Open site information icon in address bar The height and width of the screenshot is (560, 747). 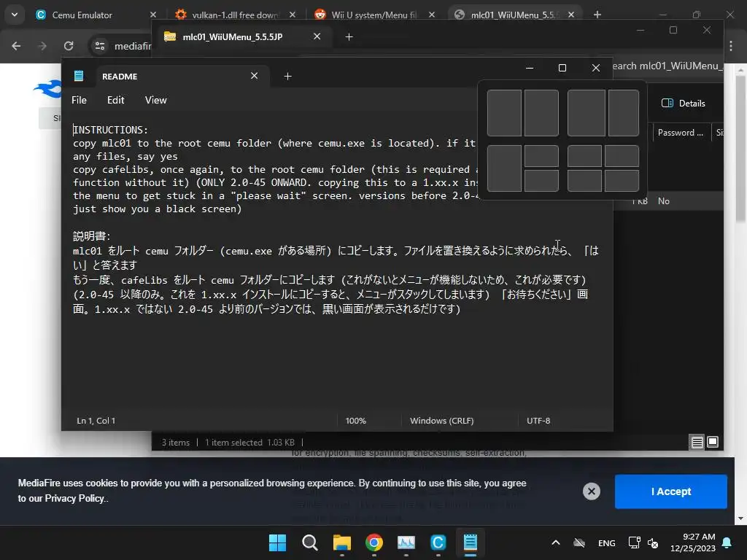pyautogui.click(x=99, y=46)
